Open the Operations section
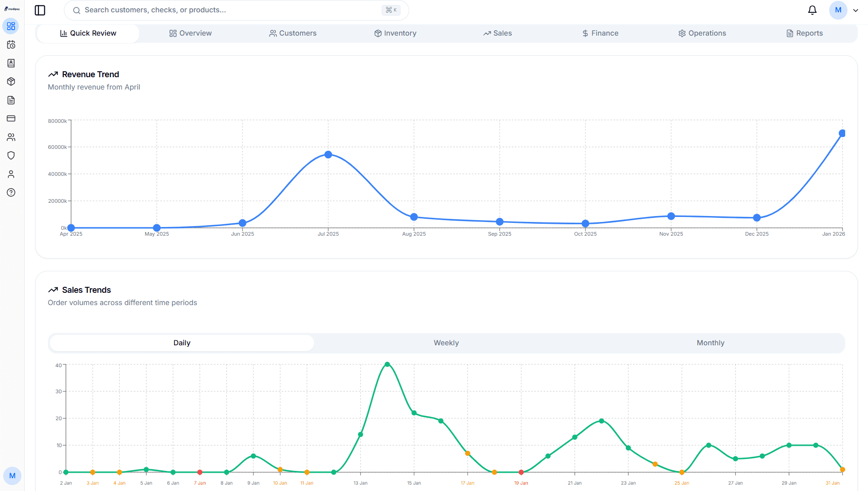Image resolution: width=868 pixels, height=491 pixels. (702, 33)
